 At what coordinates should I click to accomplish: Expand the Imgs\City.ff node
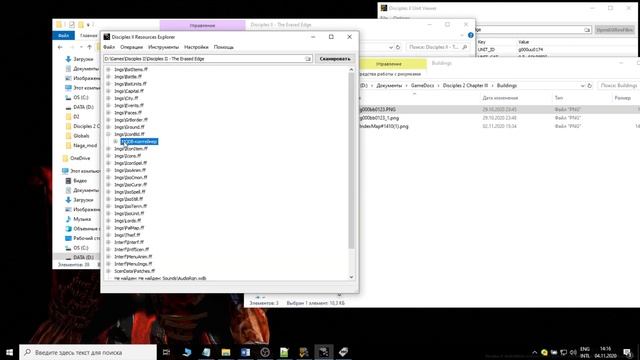point(108,98)
